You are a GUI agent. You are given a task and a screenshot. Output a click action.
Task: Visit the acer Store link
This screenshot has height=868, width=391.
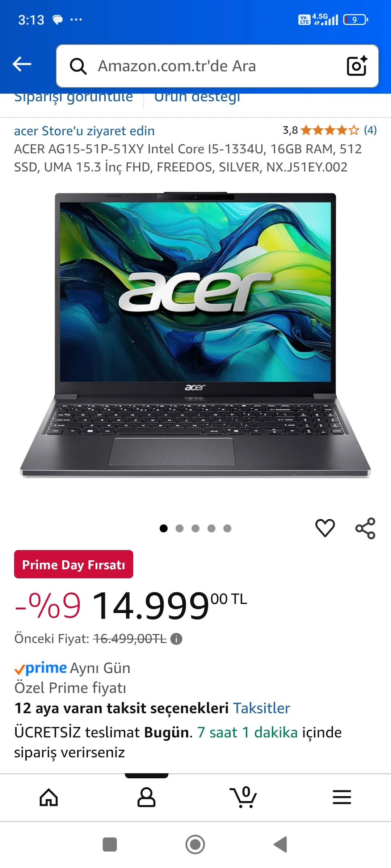tap(84, 131)
